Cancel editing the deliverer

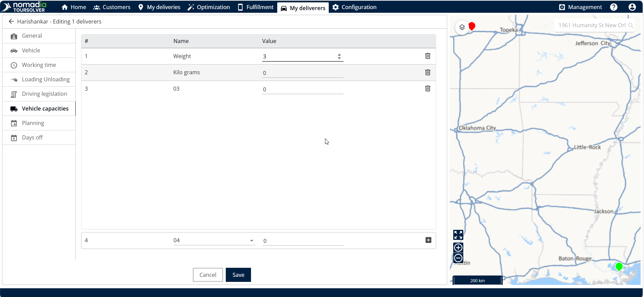pos(208,275)
